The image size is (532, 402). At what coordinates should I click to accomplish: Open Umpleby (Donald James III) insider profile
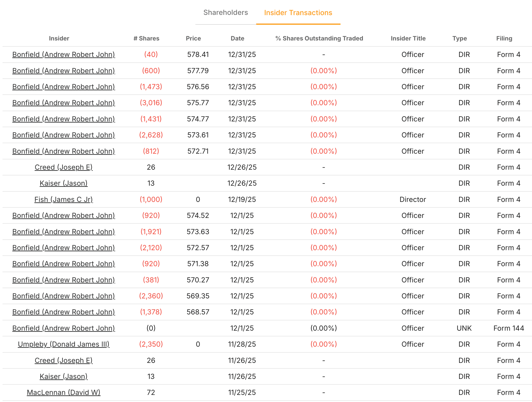tap(64, 344)
